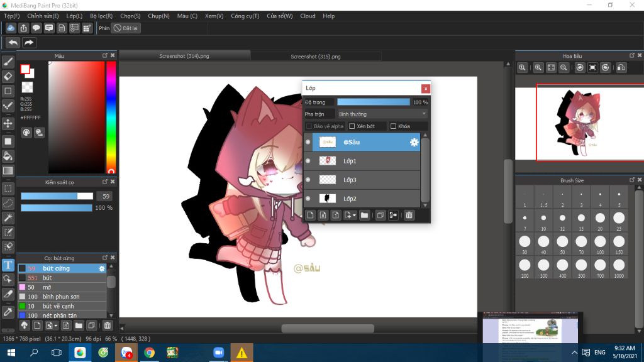The image size is (644, 362).
Task: Hide the Lớp3 layer visibility
Action: (x=308, y=180)
